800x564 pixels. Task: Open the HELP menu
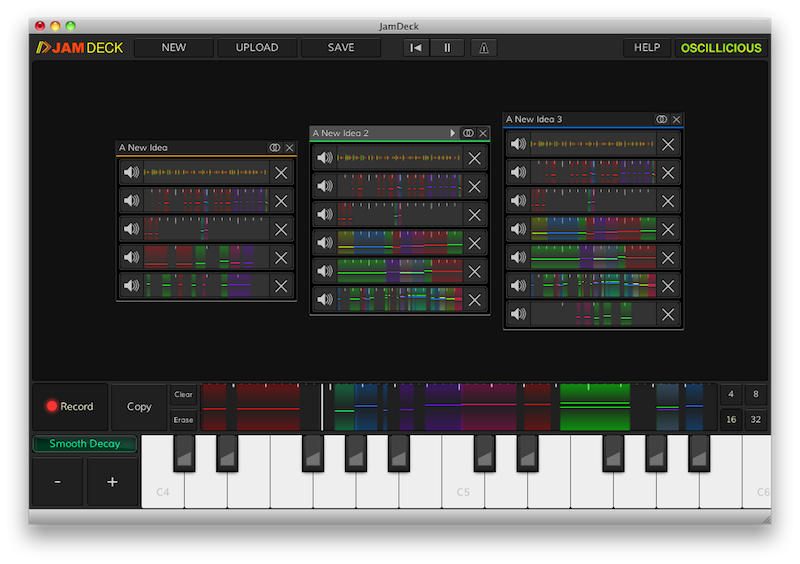(647, 48)
